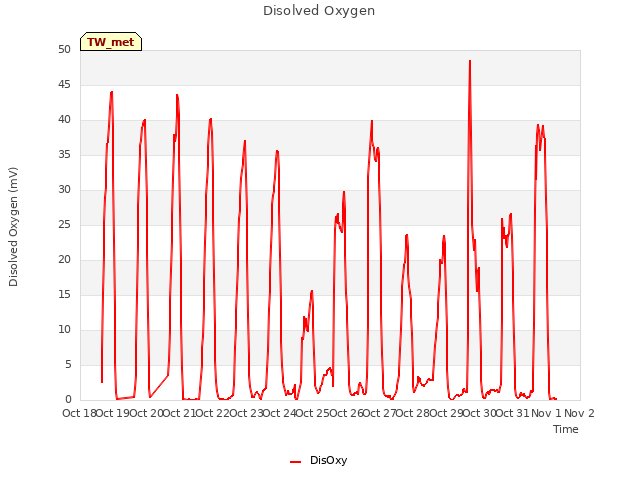Click the 'Oct 26' x-axis tick label

(x=347, y=413)
